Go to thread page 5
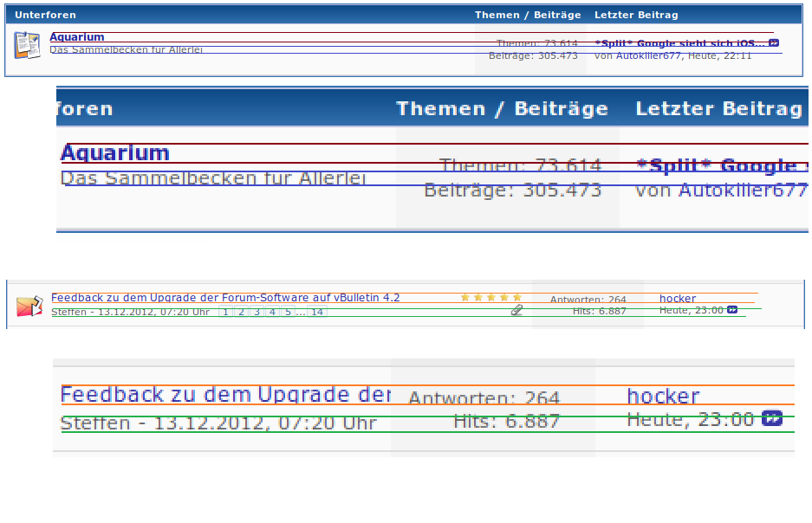Viewport: 812px width, 523px height. click(x=288, y=312)
